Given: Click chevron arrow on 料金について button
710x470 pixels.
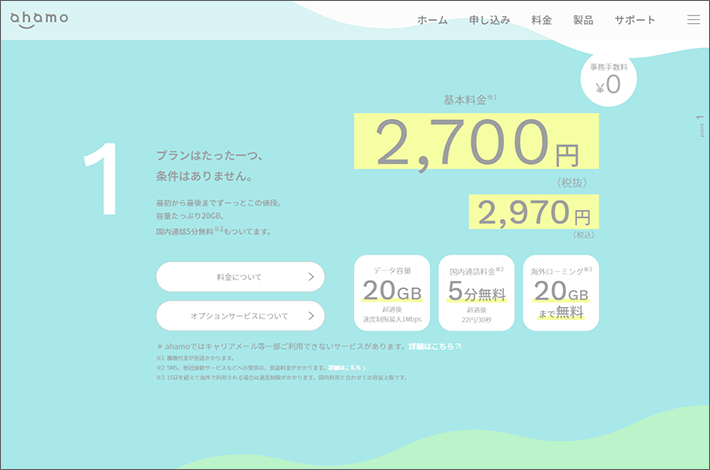Looking at the screenshot, I should [x=311, y=277].
